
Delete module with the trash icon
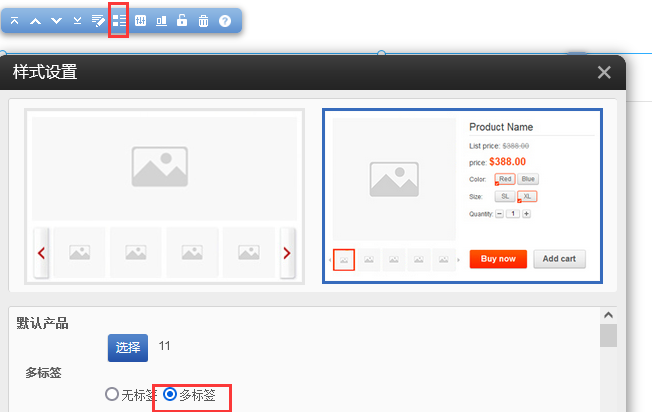click(x=203, y=21)
